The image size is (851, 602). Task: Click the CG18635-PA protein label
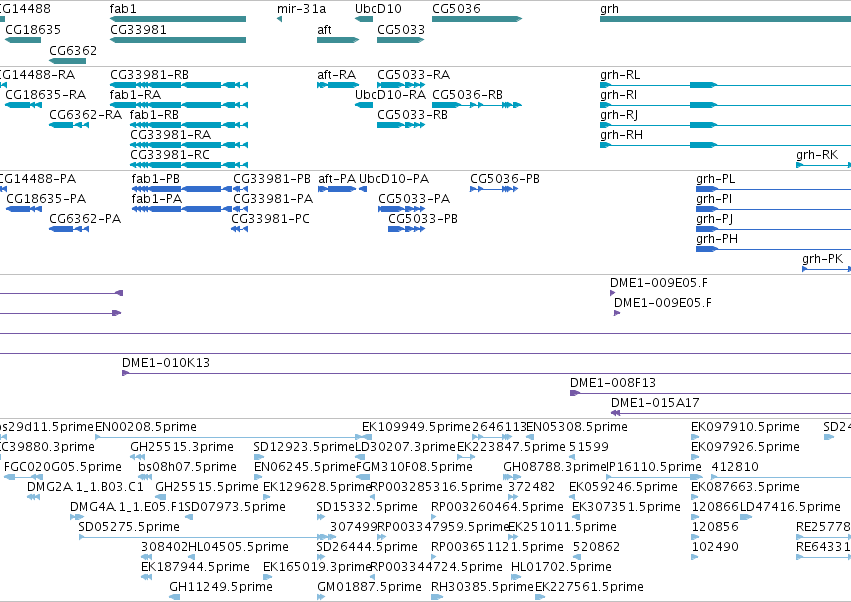[x=46, y=199]
